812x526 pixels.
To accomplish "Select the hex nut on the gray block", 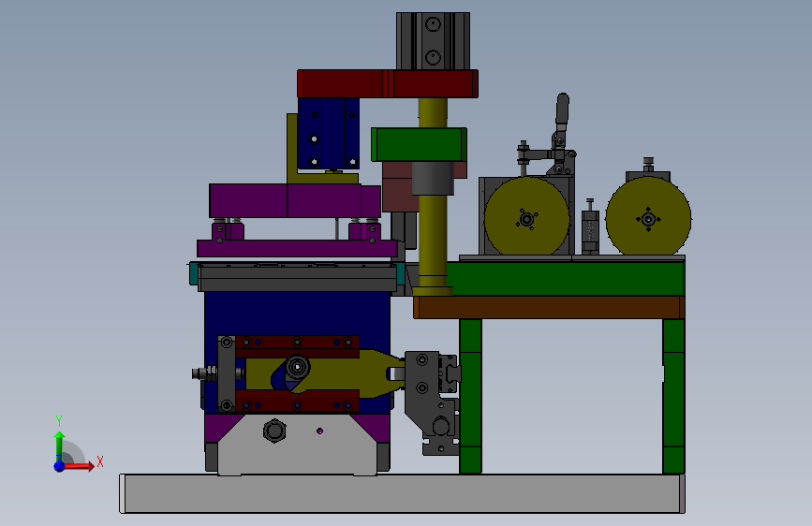I will point(274,431).
